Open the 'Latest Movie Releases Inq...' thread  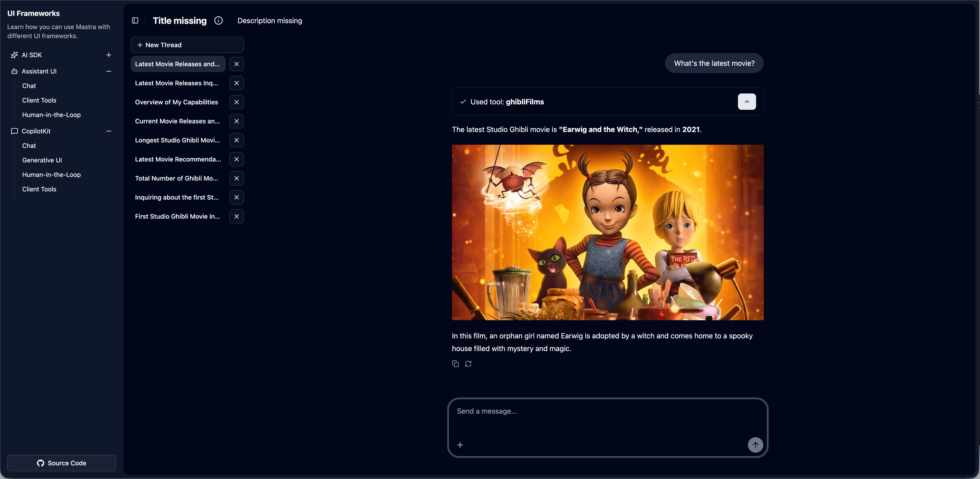[178, 83]
